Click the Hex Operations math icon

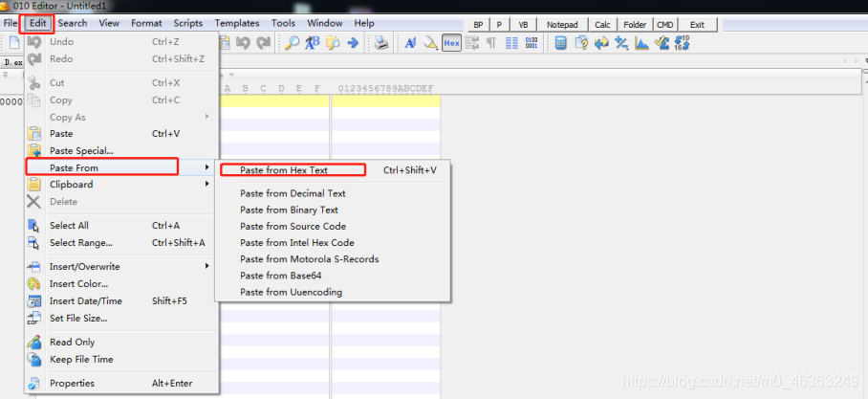tap(621, 43)
